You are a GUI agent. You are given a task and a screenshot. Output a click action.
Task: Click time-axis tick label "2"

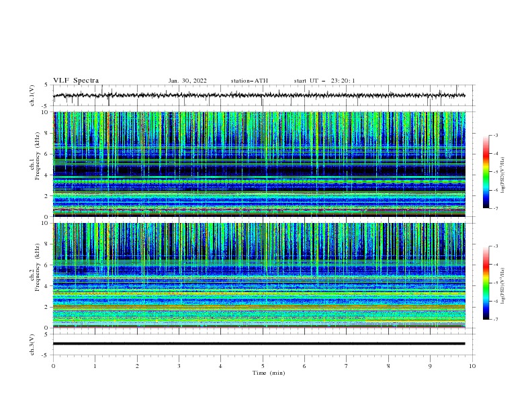(137, 366)
